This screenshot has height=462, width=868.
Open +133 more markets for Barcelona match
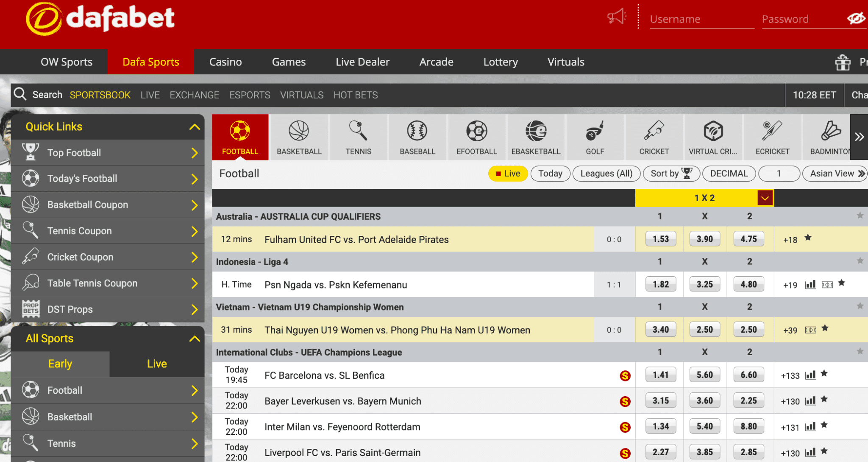[790, 376]
